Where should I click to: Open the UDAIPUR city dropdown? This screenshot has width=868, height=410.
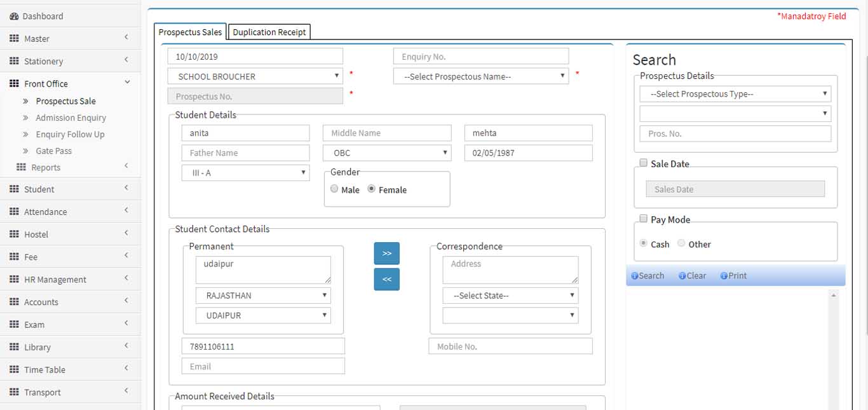pos(263,315)
